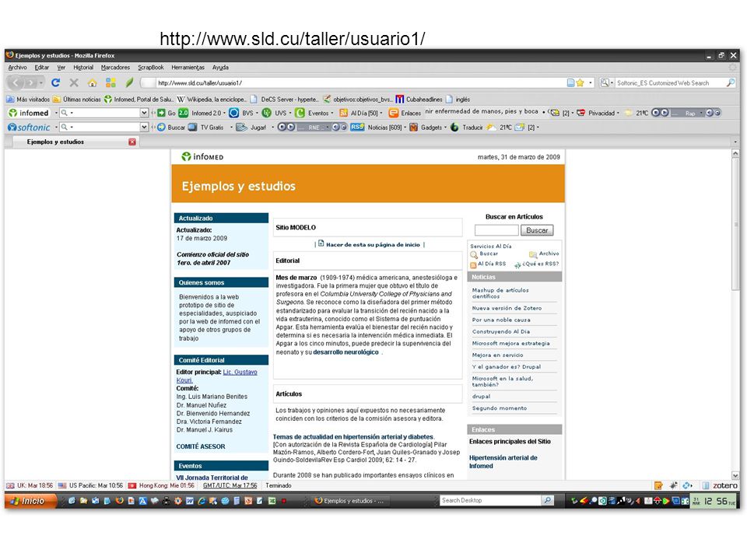Go to the home page icon

point(93,83)
